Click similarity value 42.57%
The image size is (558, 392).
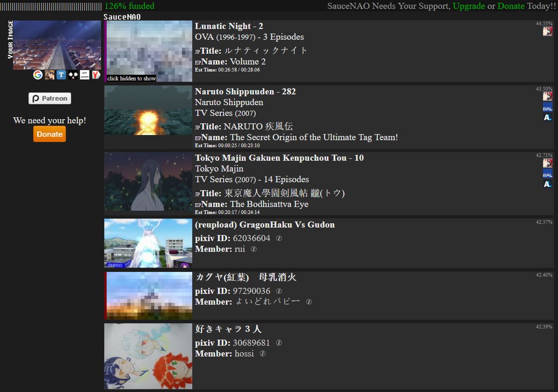(x=544, y=222)
